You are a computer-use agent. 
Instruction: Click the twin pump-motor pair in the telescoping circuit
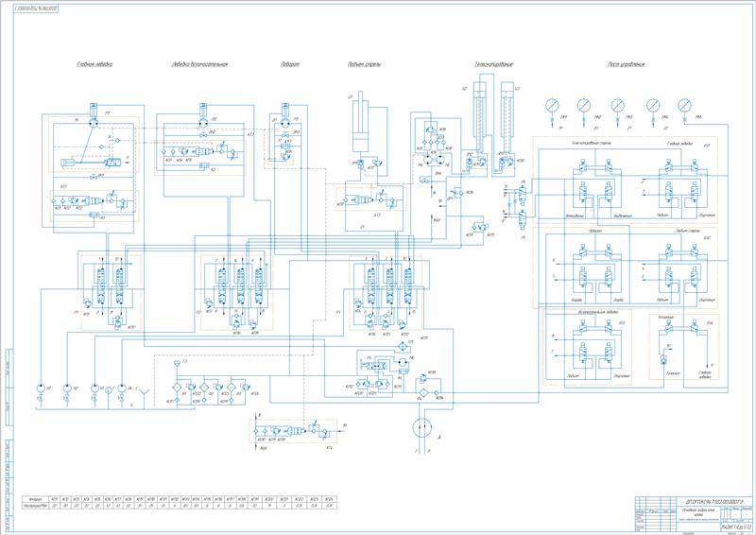tap(435, 159)
